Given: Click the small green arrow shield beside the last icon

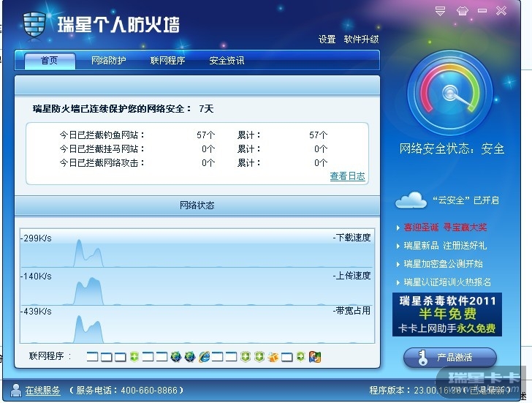Looking at the screenshot, I should [300, 356].
